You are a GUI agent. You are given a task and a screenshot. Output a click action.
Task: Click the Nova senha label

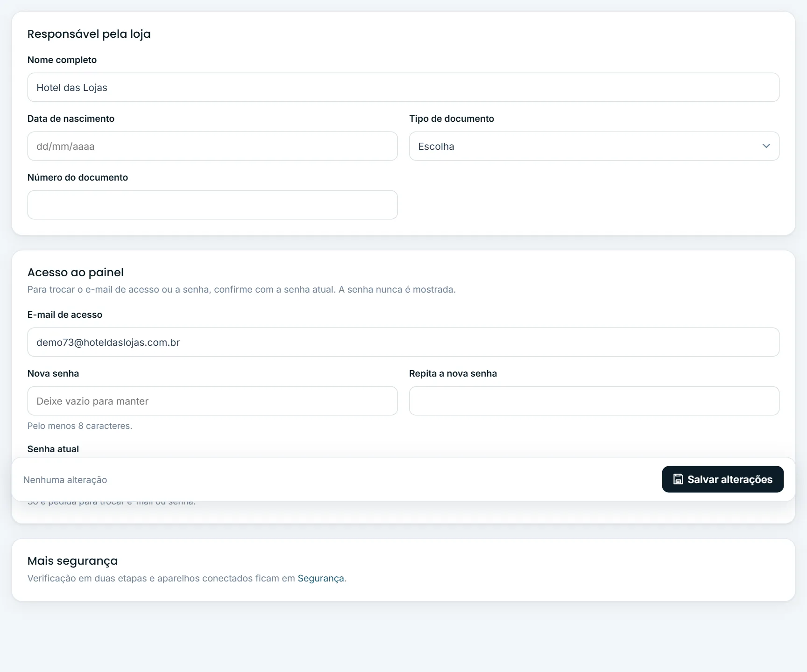(x=53, y=373)
